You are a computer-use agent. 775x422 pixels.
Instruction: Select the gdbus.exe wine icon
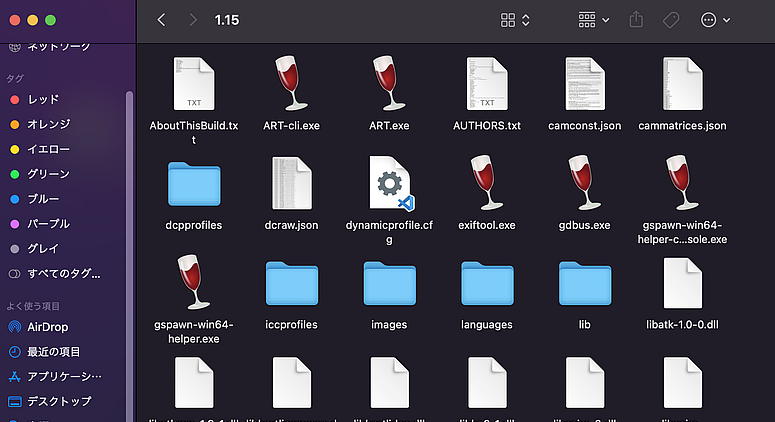(x=585, y=182)
